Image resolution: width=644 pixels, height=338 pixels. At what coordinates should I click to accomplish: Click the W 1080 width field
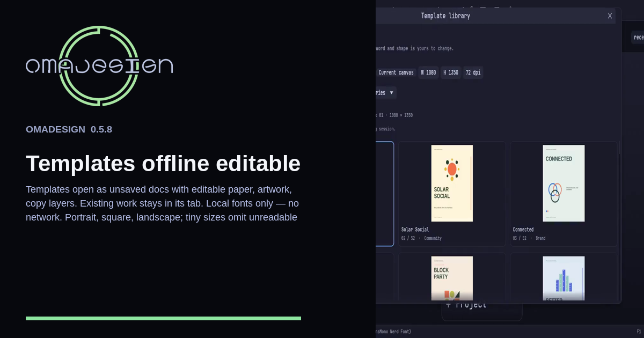click(428, 72)
